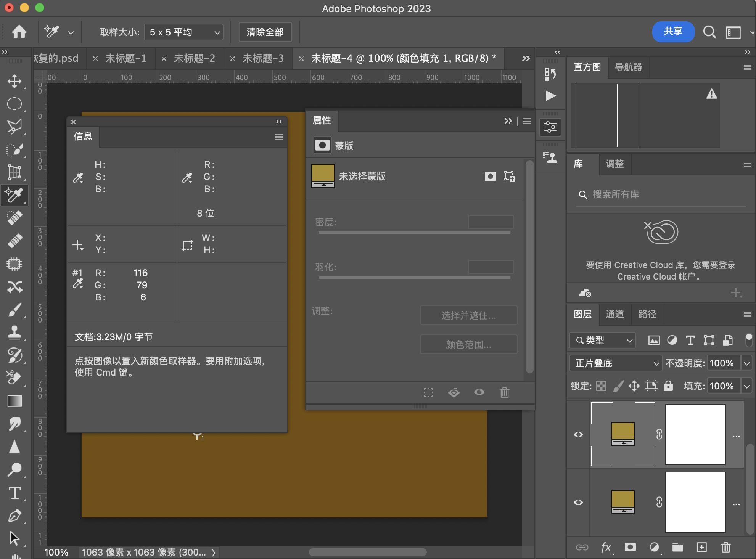The height and width of the screenshot is (559, 756).
Task: Create new adjustment layer icon
Action: pos(655,547)
